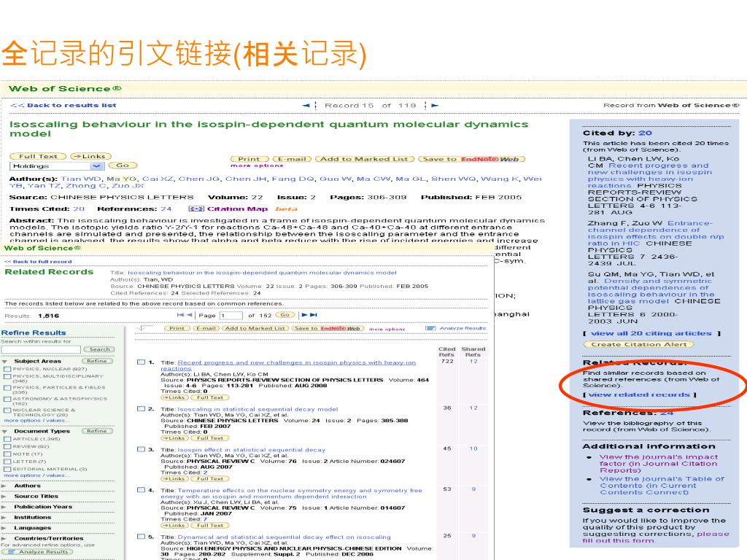Screen dimensions: 747x560
Task: Tick ARTICLE document type checkbox
Action: 7,439
